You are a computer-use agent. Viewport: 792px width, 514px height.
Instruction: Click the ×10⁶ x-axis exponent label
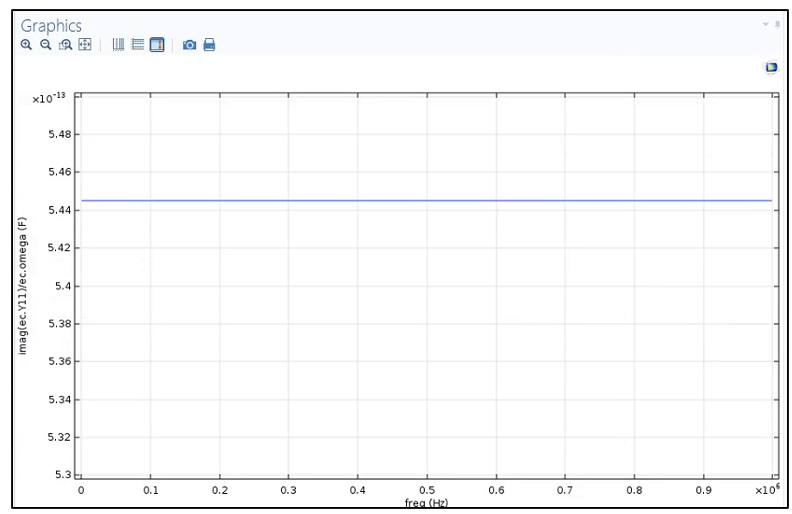(x=766, y=489)
